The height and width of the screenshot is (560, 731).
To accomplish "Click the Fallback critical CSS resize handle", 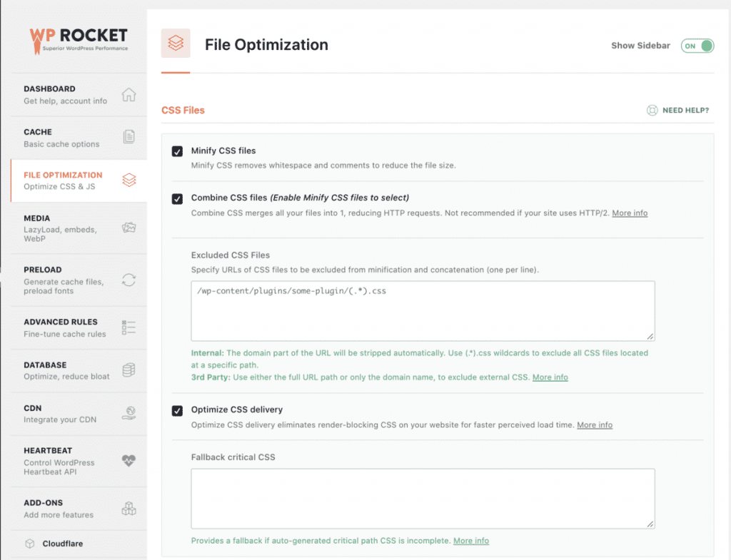I will coord(650,524).
